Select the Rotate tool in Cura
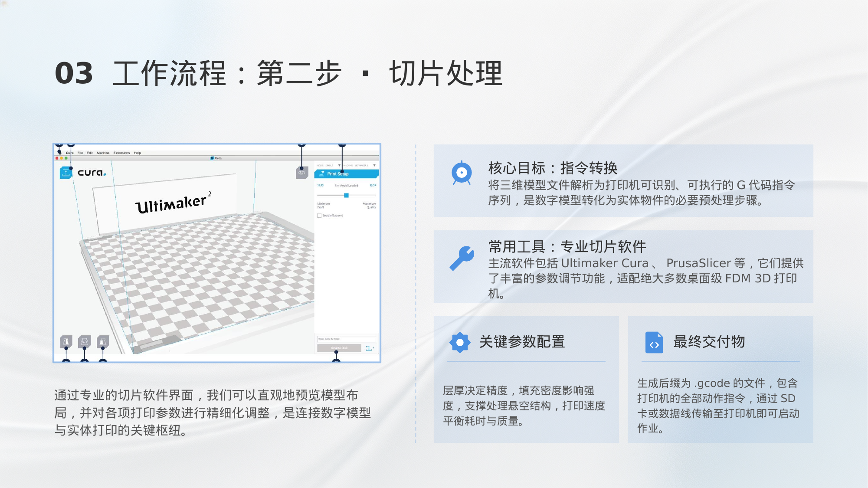Screen dimensions: 868x488 85,342
